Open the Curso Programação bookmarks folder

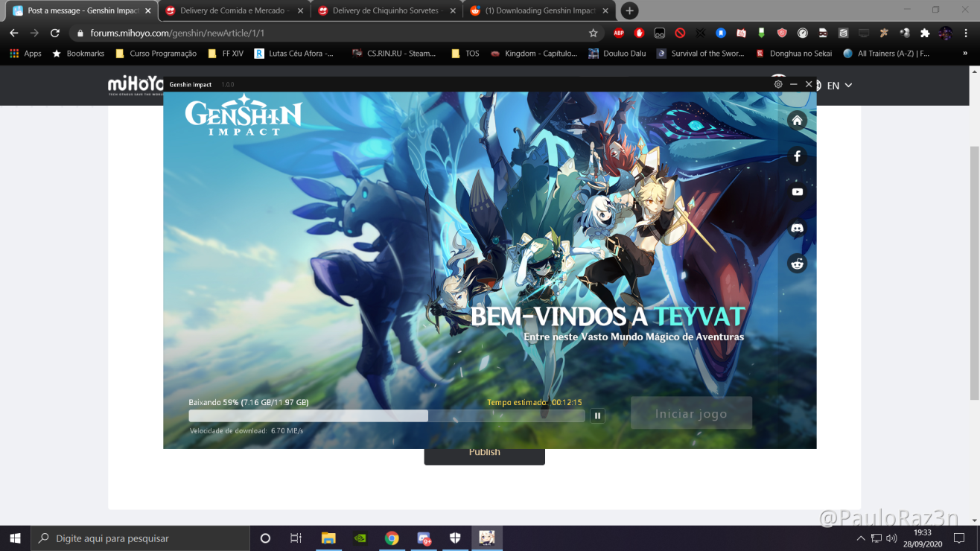156,54
